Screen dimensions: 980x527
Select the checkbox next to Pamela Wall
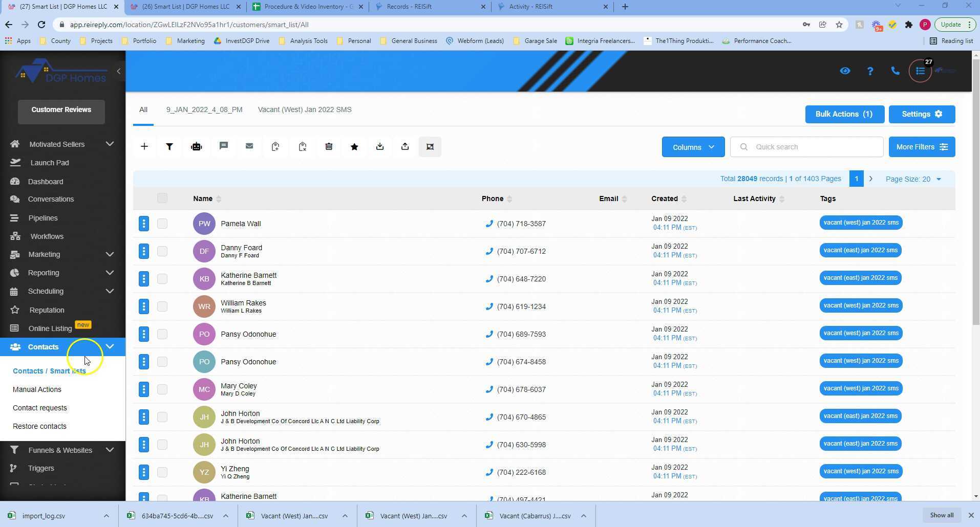click(161, 223)
